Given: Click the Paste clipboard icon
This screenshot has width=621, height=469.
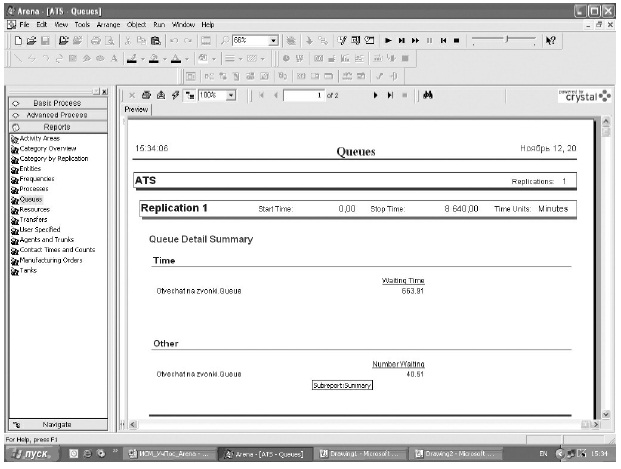Looking at the screenshot, I should [156, 40].
